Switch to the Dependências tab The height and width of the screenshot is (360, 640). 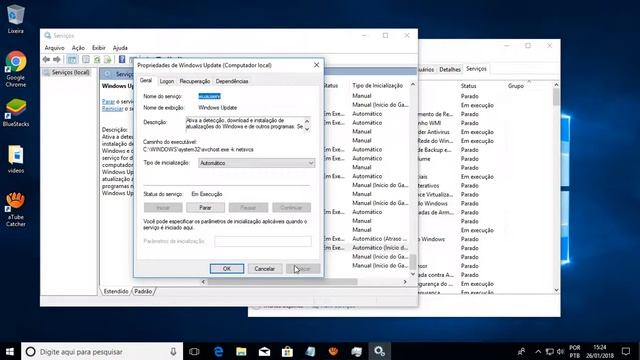(232, 81)
